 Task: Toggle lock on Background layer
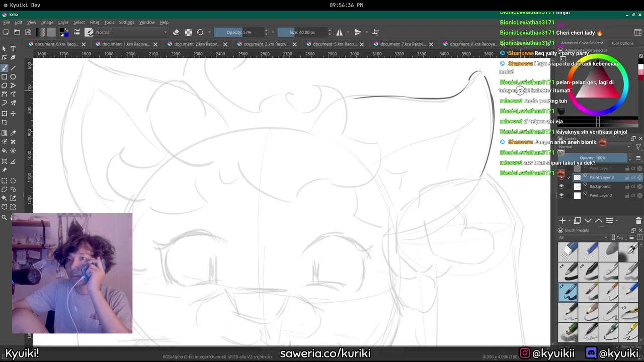(627, 187)
